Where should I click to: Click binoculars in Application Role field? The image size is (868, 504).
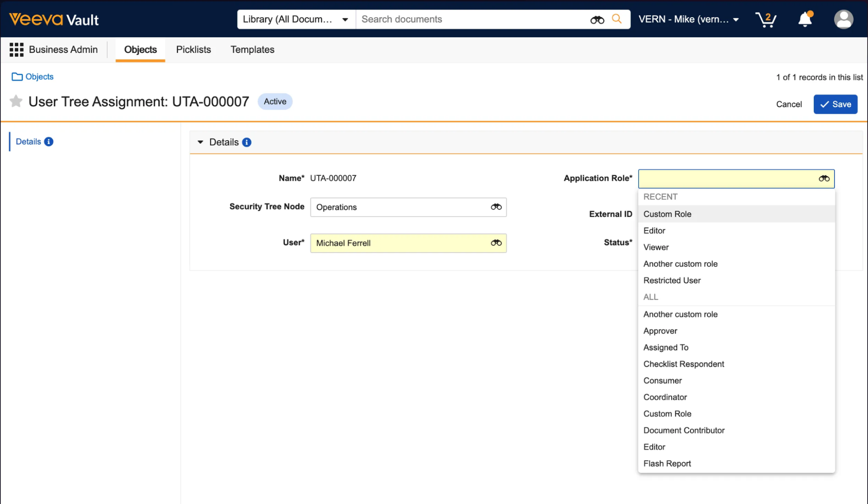824,178
